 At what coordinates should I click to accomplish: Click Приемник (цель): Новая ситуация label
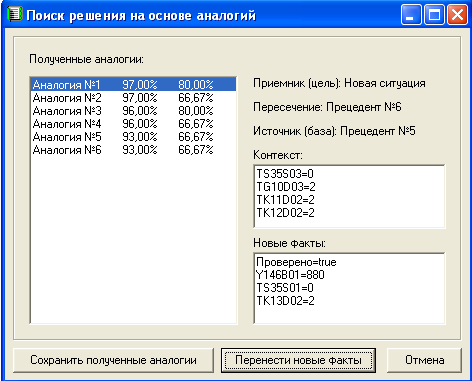(x=339, y=83)
